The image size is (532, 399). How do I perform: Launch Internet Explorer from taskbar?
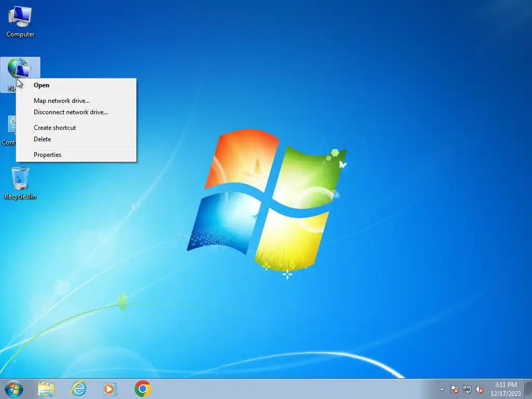point(78,389)
